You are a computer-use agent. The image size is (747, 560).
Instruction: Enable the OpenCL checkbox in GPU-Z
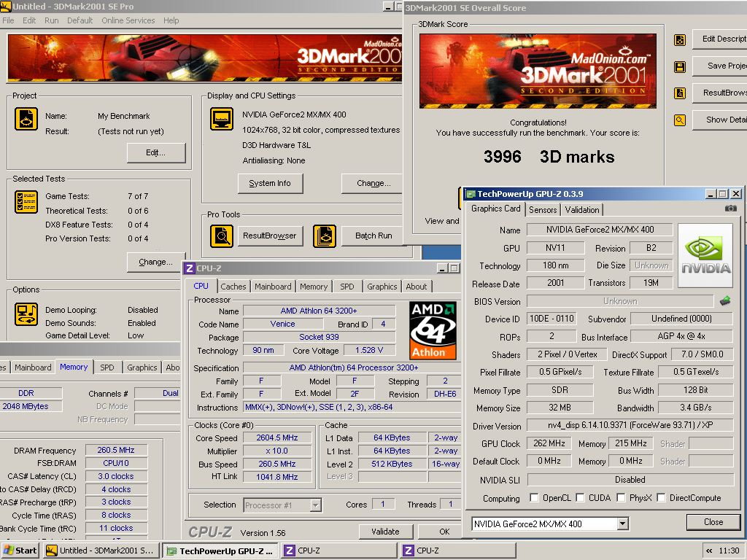(534, 497)
